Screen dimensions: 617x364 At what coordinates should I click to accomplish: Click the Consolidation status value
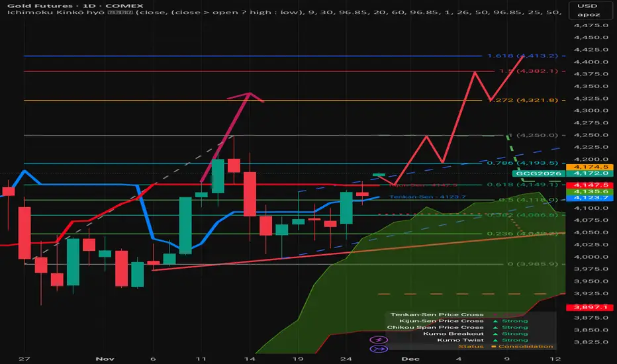click(x=526, y=347)
